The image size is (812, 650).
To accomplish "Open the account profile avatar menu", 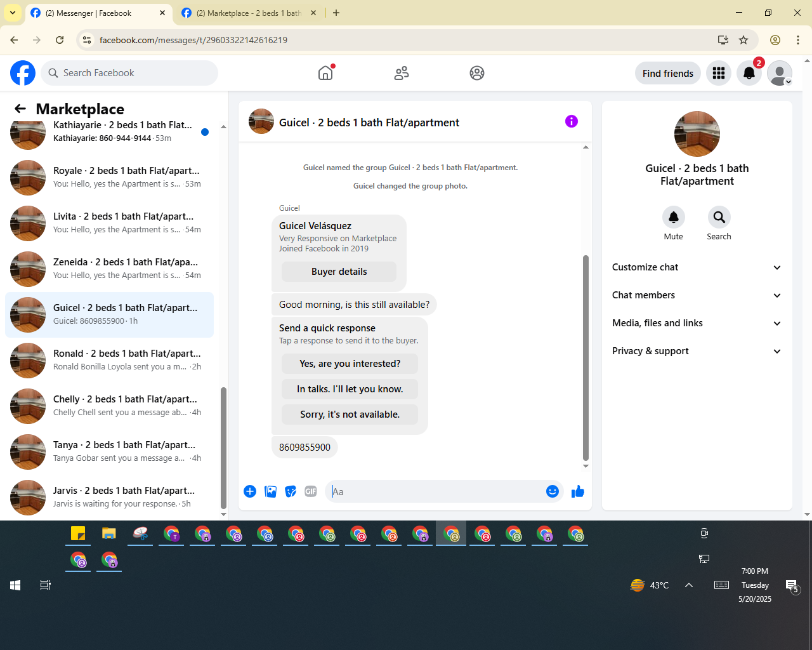I will (x=780, y=73).
